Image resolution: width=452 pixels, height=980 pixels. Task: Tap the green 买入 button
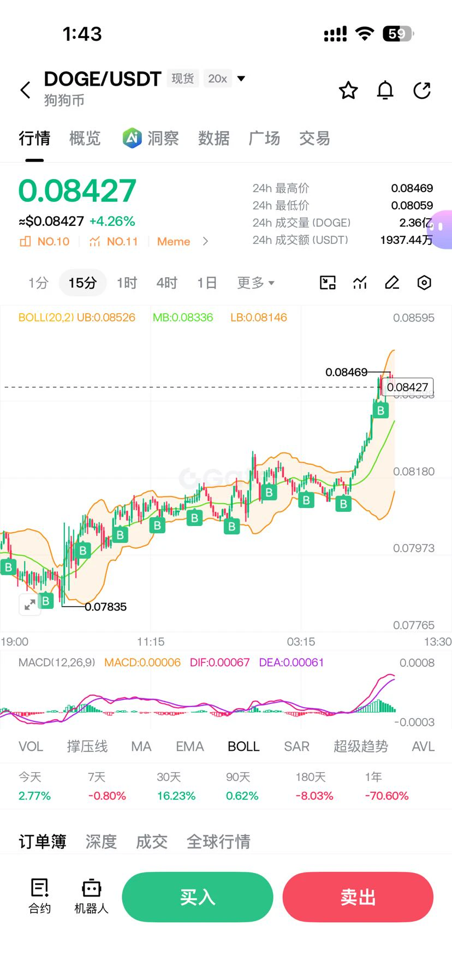point(198,897)
